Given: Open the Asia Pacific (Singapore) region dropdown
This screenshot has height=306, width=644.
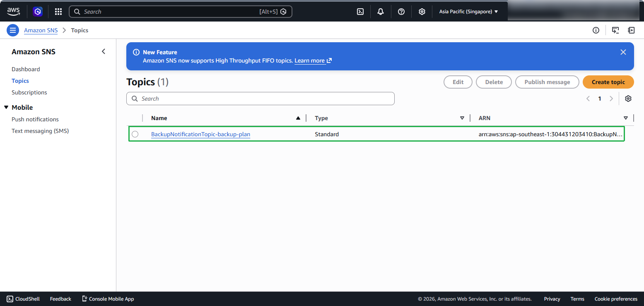Looking at the screenshot, I should [x=468, y=12].
